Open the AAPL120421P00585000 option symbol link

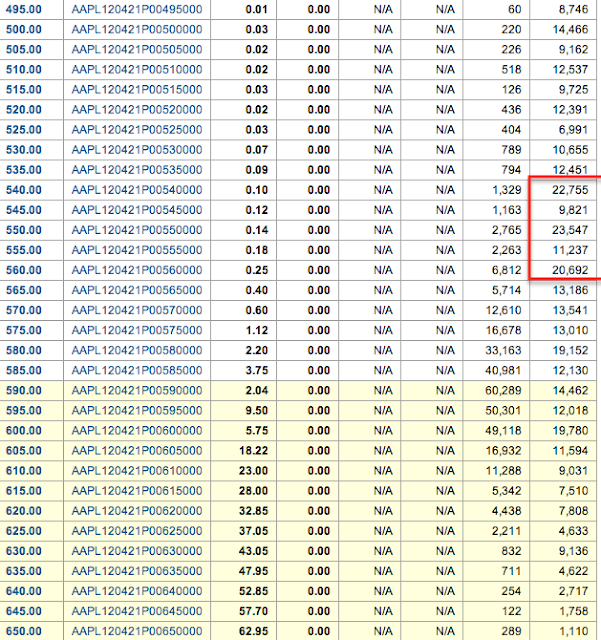137,370
